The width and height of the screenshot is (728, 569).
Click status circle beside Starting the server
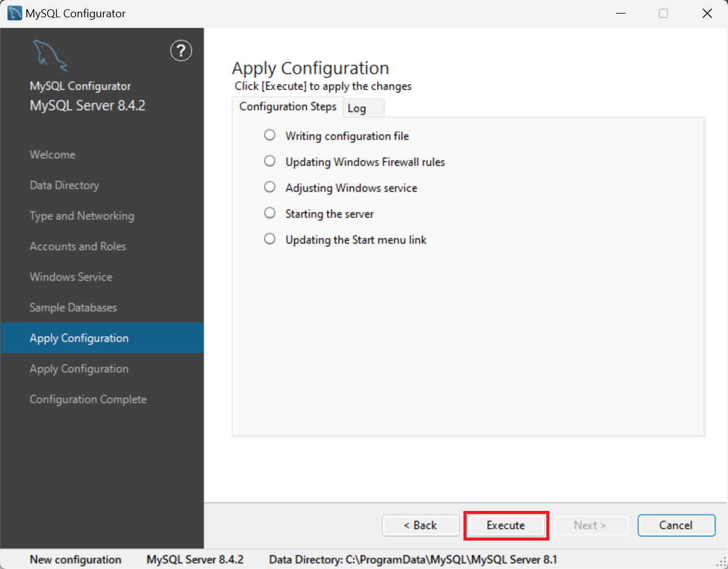[269, 213]
